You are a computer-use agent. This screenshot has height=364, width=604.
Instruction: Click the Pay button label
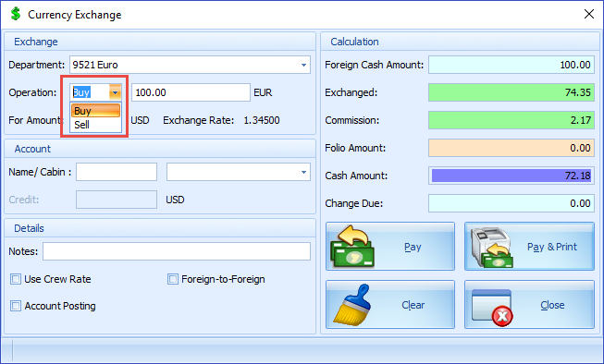[413, 247]
